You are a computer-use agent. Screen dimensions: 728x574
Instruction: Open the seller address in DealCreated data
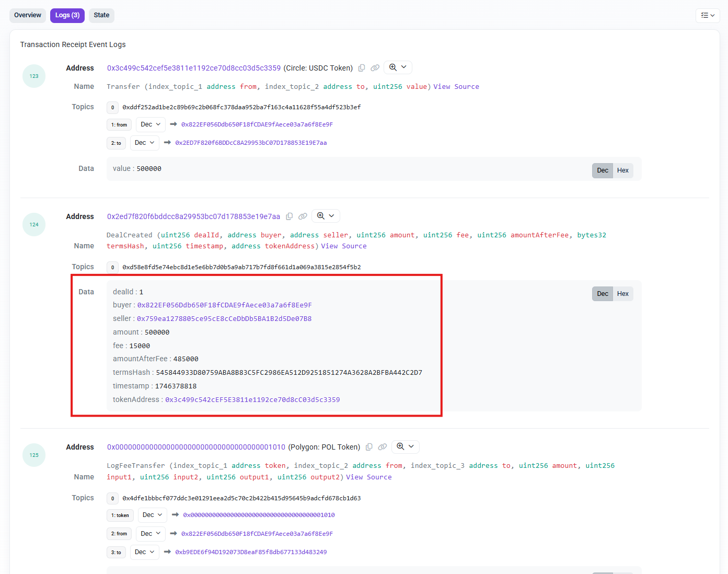[224, 319]
